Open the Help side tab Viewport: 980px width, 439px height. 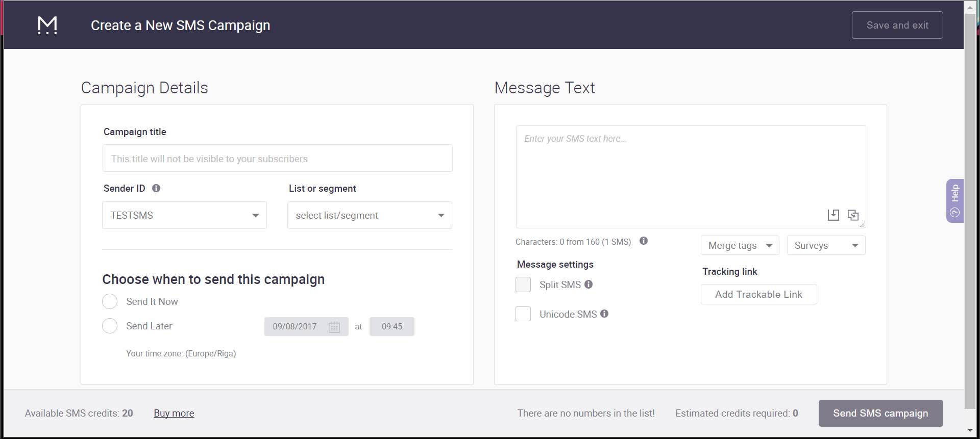tap(954, 201)
